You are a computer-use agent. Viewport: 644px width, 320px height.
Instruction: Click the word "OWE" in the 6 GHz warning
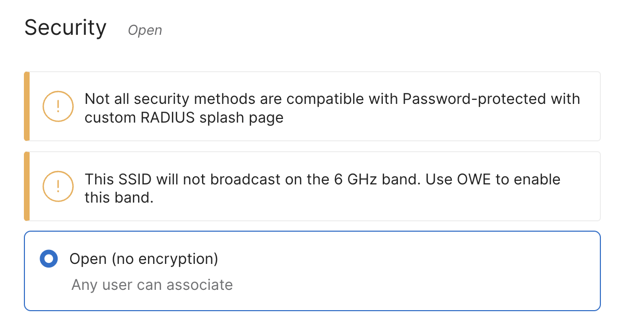(474, 180)
